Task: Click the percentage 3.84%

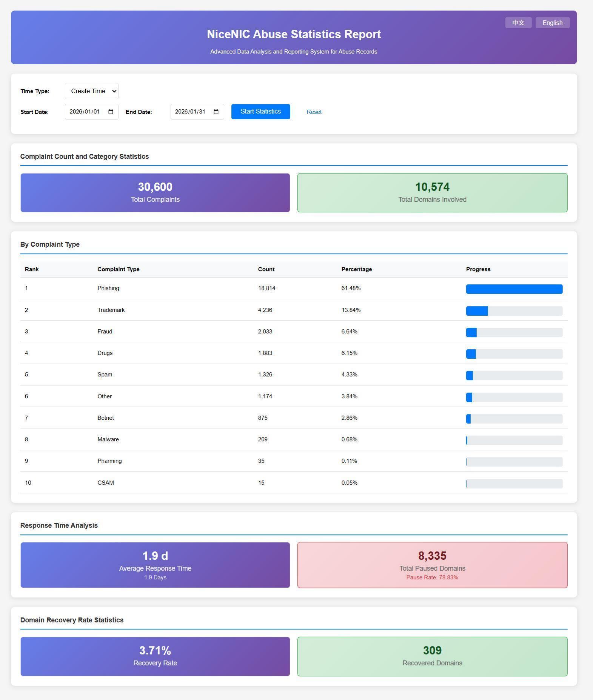Action: coord(350,396)
